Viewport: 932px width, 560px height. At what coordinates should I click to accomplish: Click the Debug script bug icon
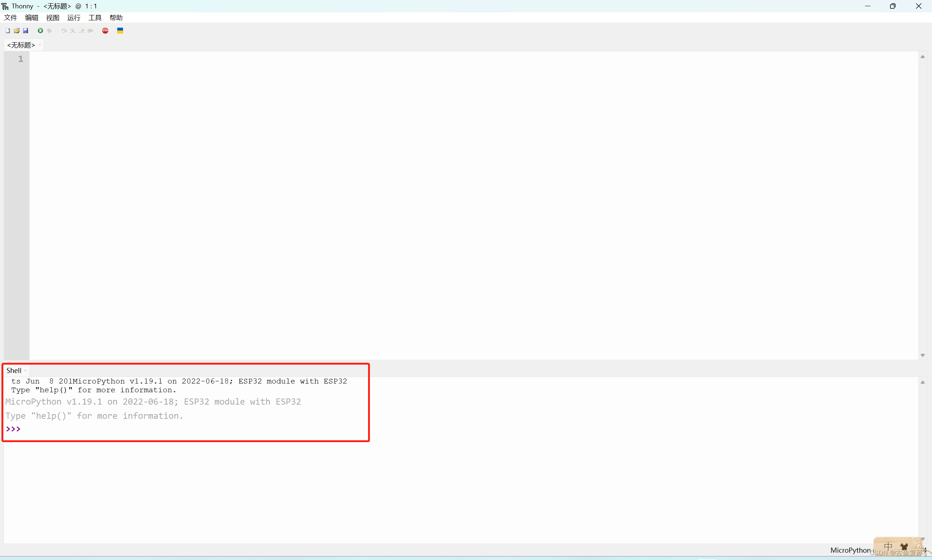point(48,31)
